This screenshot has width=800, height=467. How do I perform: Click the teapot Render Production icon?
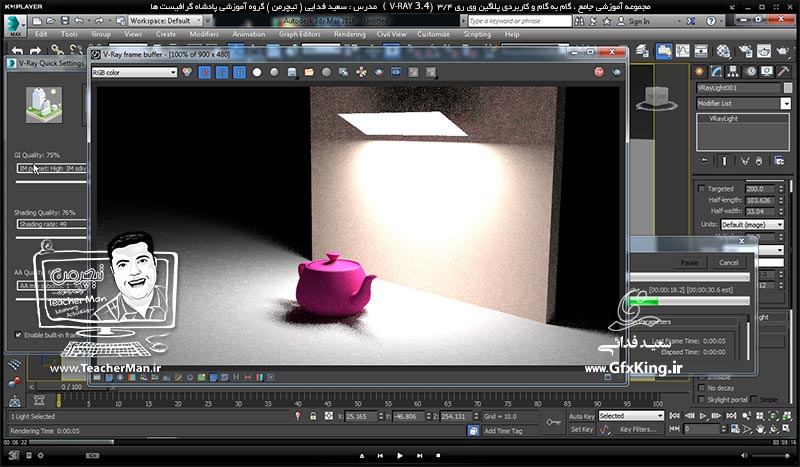782,51
